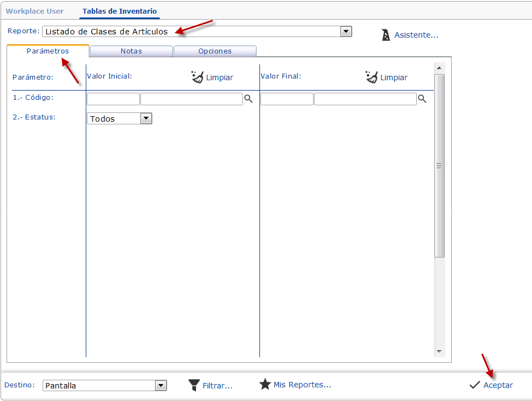The height and width of the screenshot is (401, 532).
Task: Switch to the Opciones tab
Action: (x=215, y=51)
